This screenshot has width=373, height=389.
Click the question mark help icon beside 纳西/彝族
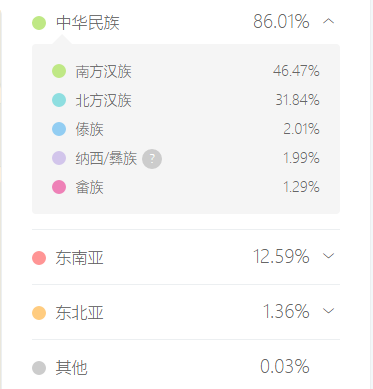click(152, 159)
